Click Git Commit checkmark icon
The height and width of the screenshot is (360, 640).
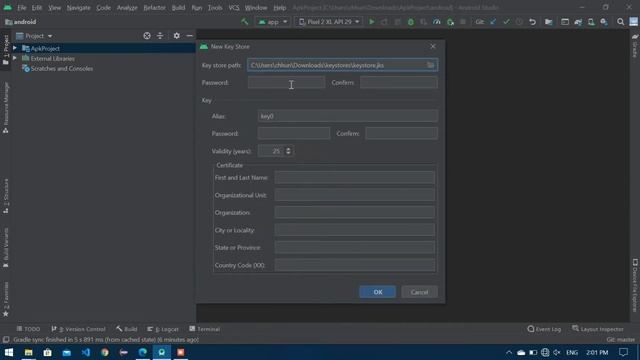(506, 22)
